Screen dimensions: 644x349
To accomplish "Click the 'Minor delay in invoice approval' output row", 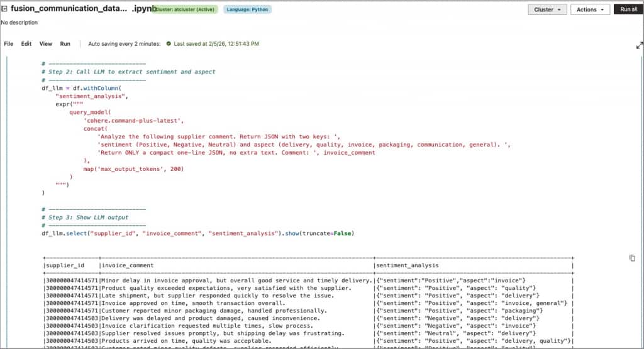I will 308,280.
